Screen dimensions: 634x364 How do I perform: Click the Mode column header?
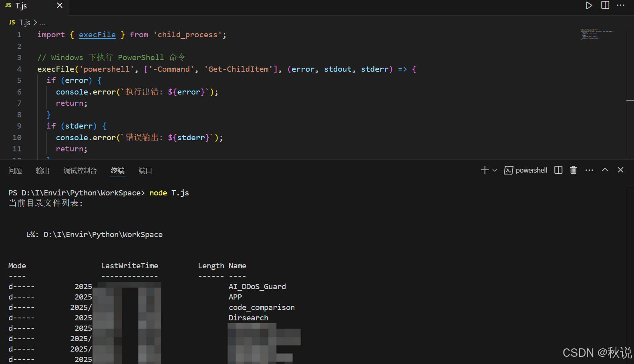17,266
